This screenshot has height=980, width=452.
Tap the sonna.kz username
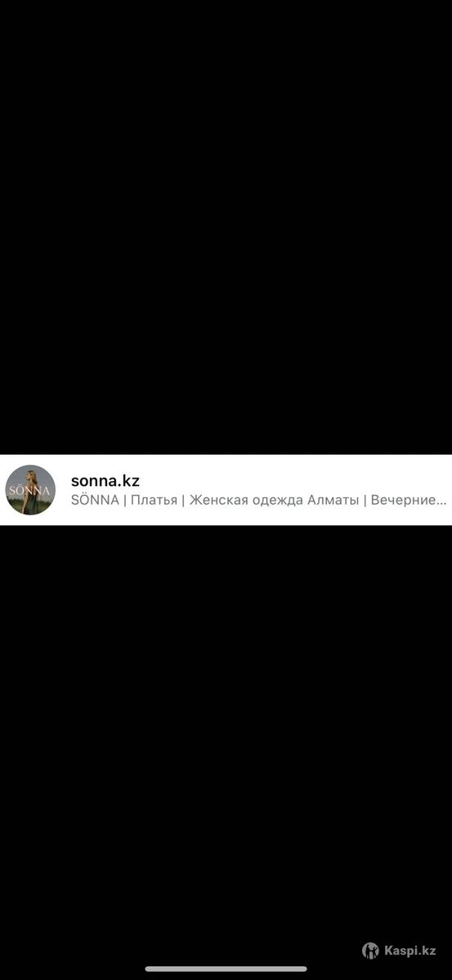(x=105, y=481)
